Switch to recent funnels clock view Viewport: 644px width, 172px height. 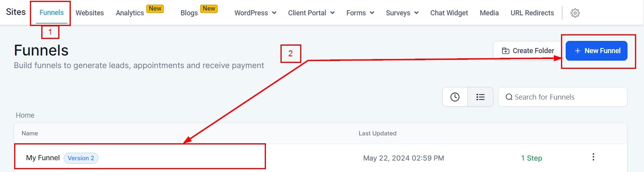pos(455,97)
